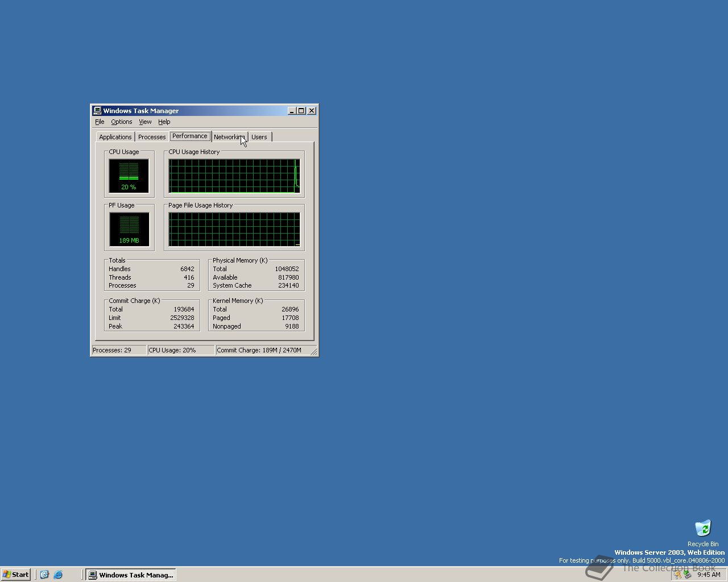728x582 pixels.
Task: Launch Internet Explorer from quick launch
Action: point(58,575)
